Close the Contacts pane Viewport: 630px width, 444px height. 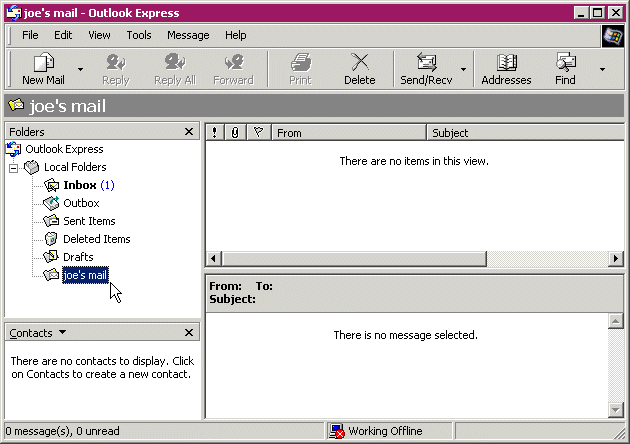pos(189,333)
